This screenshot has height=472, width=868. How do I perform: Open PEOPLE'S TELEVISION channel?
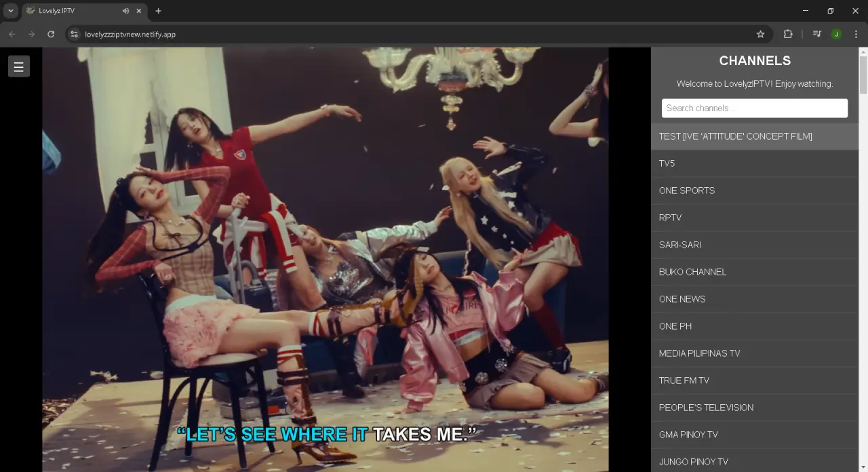pyautogui.click(x=755, y=408)
